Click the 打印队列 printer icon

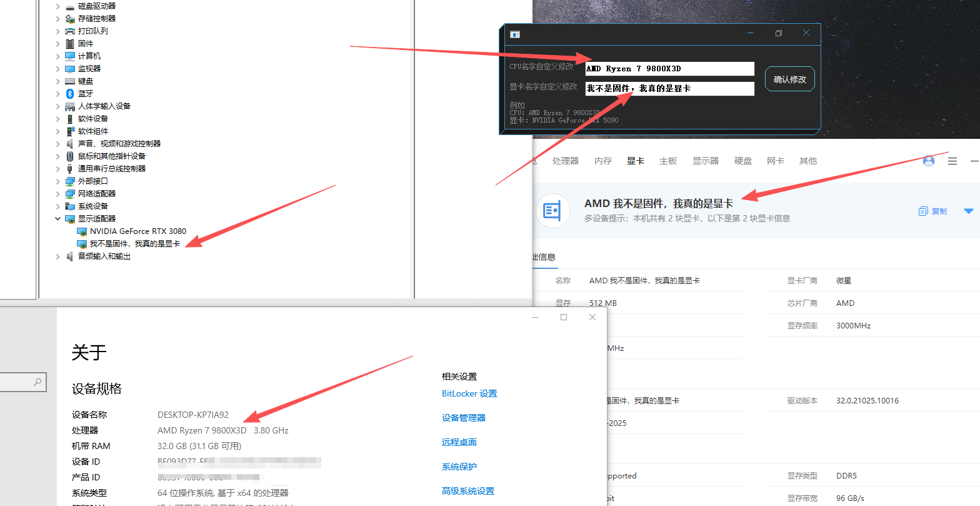70,31
